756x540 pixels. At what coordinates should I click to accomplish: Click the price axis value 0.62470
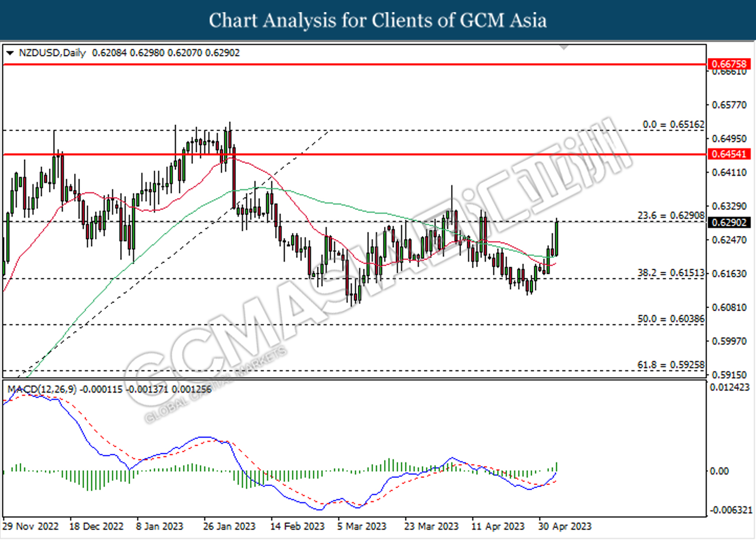click(x=729, y=240)
